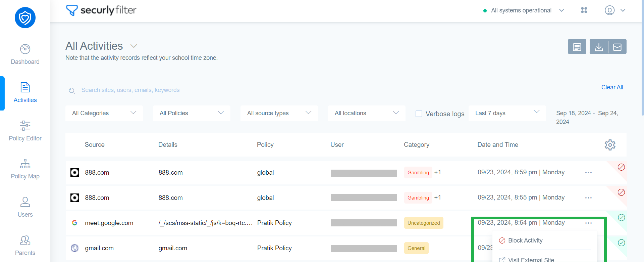Image resolution: width=644 pixels, height=262 pixels.
Task: Click the Clear All link
Action: [612, 87]
